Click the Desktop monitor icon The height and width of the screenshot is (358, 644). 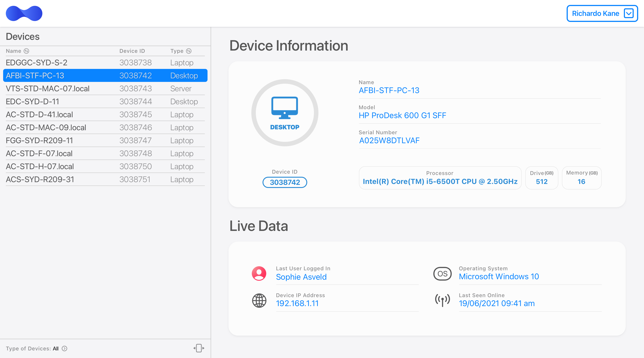pos(284,108)
